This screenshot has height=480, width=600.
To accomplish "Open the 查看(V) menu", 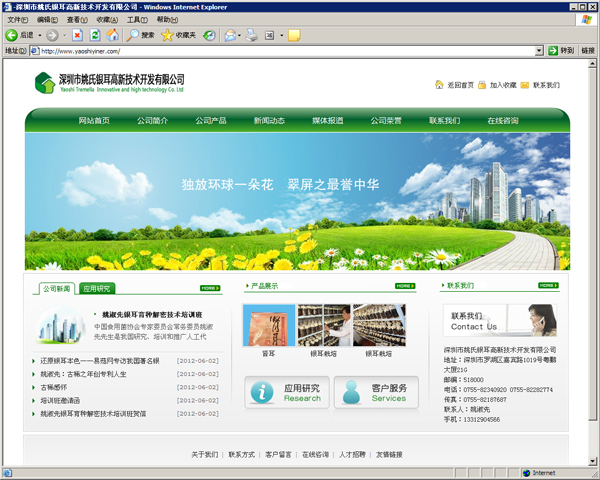I will point(77,19).
